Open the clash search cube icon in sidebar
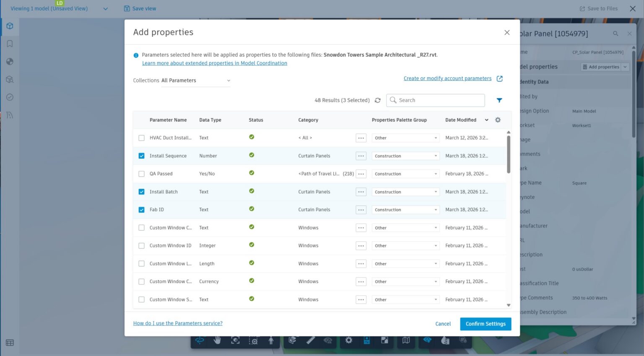644x356 pixels. (x=10, y=80)
